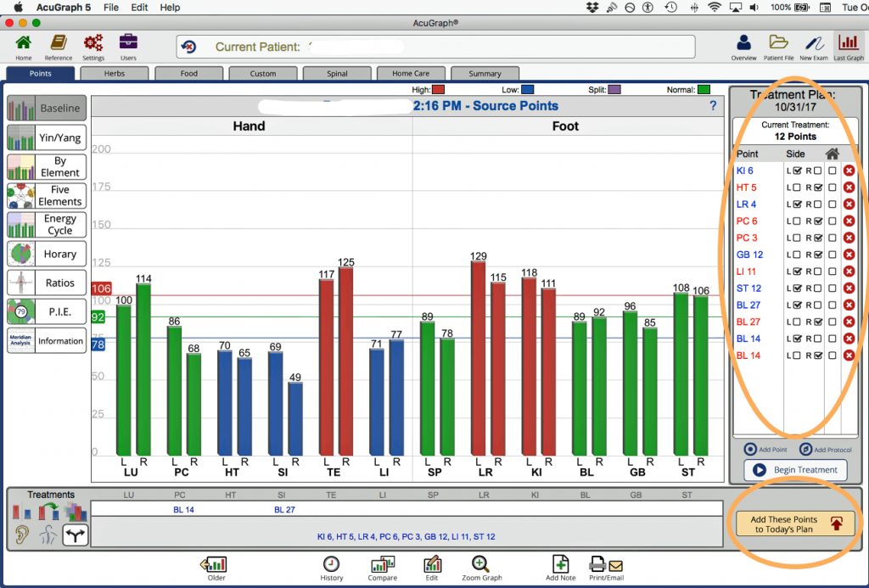Open the Custom tab
The width and height of the screenshot is (869, 588).
(x=263, y=74)
